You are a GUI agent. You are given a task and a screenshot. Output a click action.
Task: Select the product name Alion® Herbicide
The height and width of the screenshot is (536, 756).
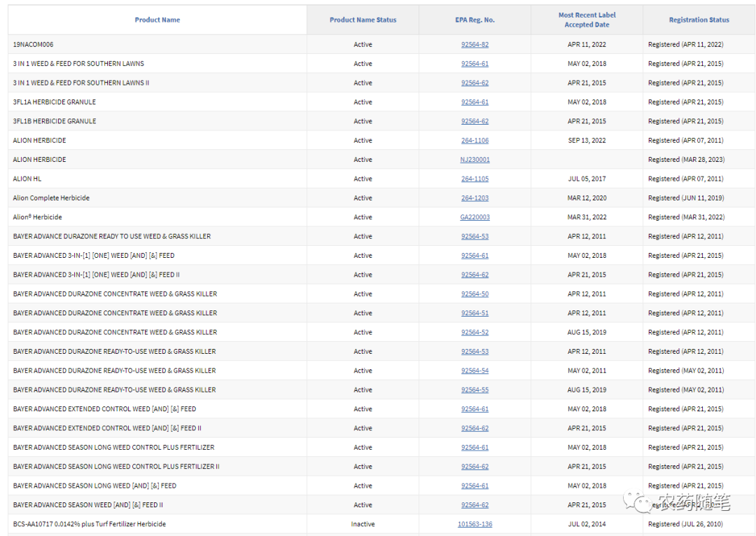coord(38,217)
